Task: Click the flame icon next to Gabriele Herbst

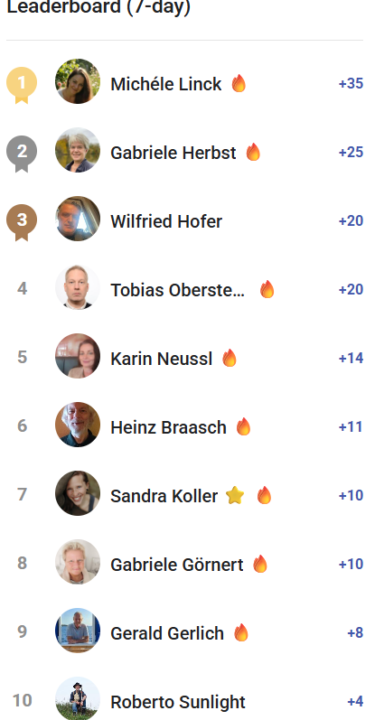Action: [x=253, y=152]
